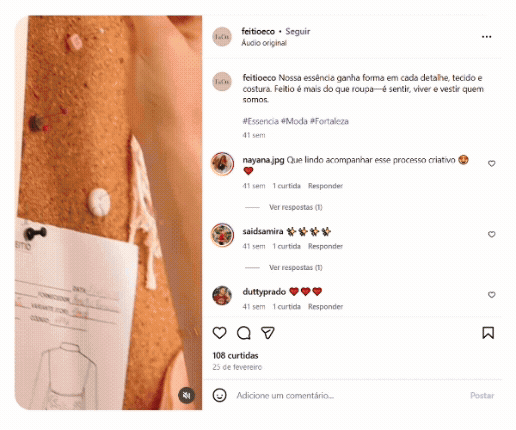Like saidsamira's comment
The height and width of the screenshot is (430, 516).
(491, 234)
